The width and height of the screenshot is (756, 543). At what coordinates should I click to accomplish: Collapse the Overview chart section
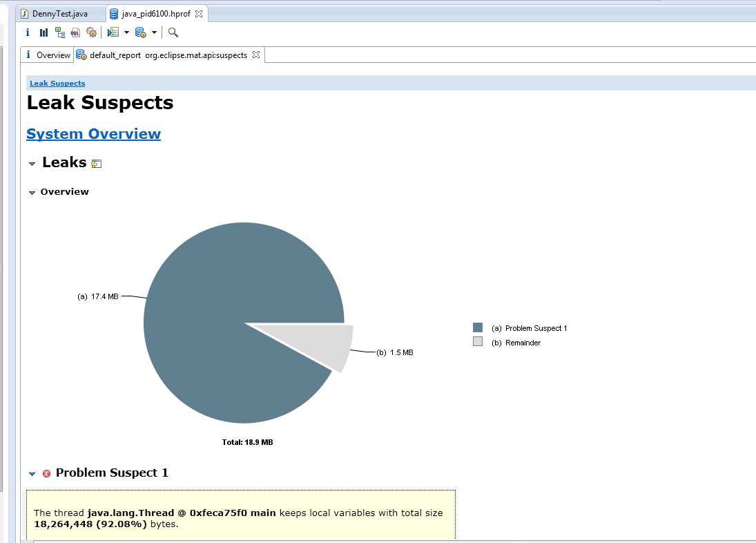32,193
